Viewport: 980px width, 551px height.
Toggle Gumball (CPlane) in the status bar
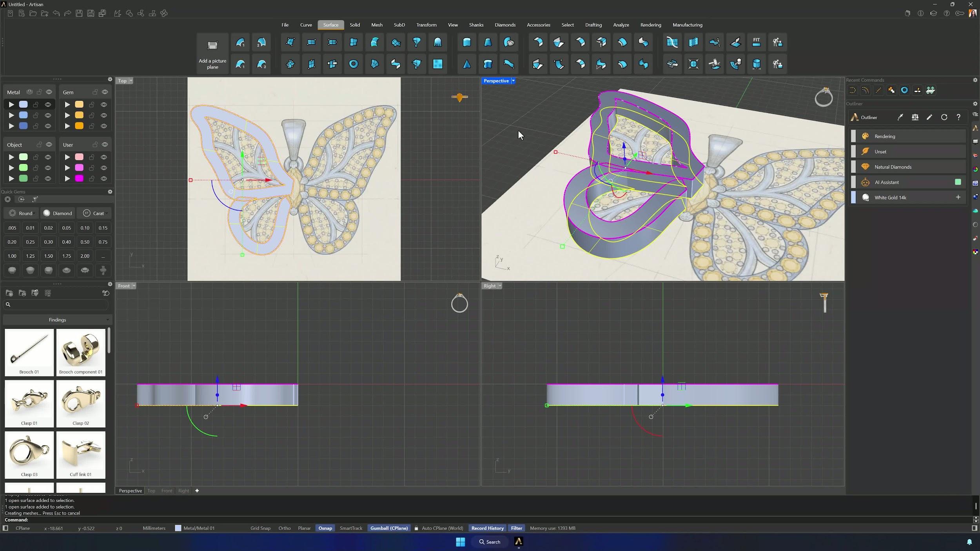(389, 528)
